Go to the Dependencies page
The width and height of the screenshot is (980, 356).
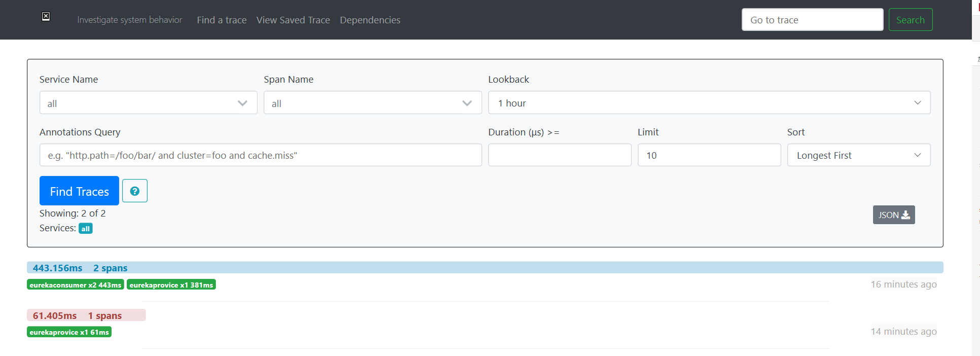pyautogui.click(x=370, y=20)
